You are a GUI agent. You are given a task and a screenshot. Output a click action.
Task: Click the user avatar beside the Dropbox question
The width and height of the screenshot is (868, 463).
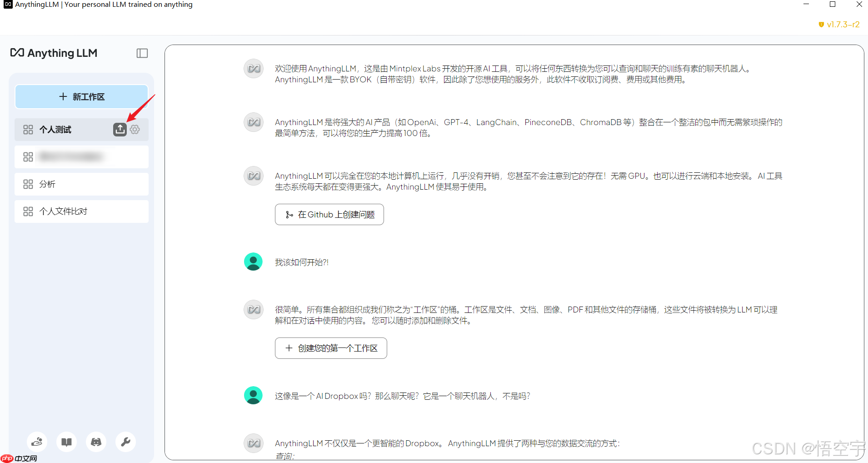(253, 396)
